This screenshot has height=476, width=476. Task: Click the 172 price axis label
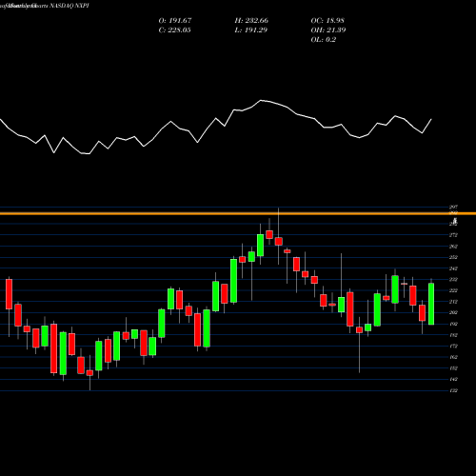pyautogui.click(x=454, y=347)
